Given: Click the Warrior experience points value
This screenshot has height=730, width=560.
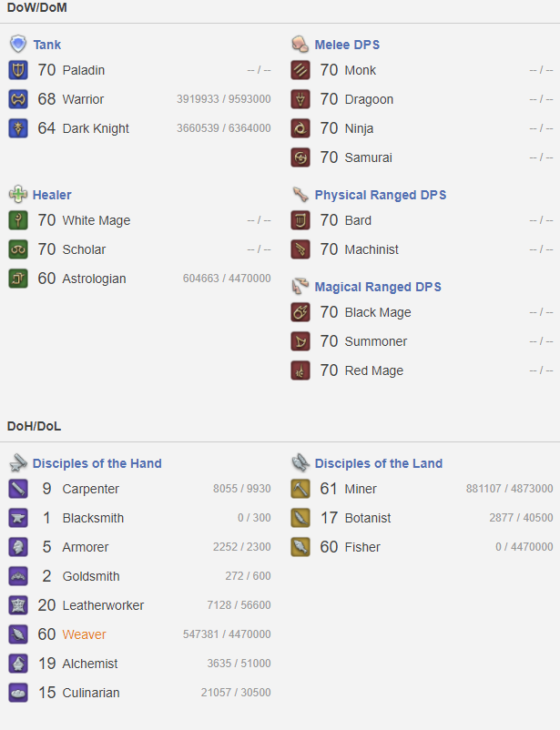Looking at the screenshot, I should click(x=224, y=99).
